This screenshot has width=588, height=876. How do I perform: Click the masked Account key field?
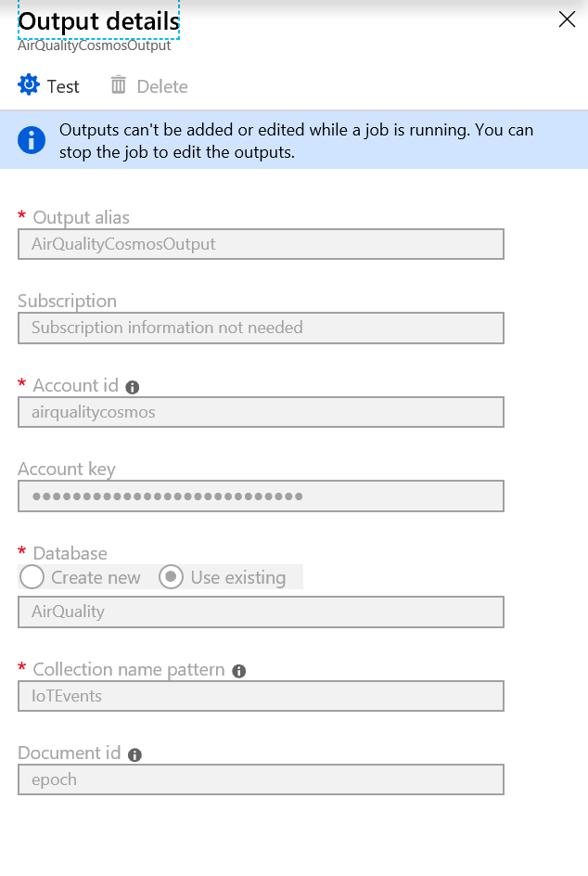[261, 496]
